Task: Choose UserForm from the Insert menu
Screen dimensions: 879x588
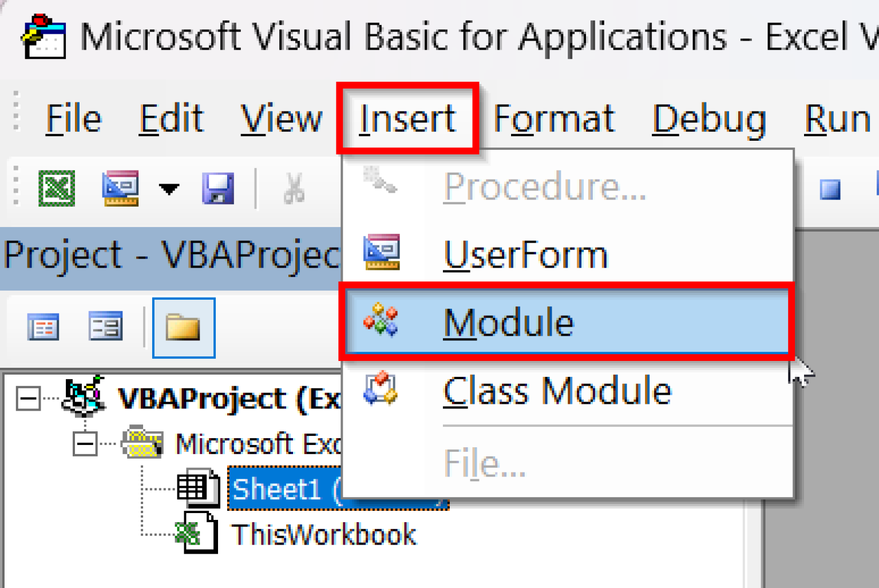Action: 525,255
